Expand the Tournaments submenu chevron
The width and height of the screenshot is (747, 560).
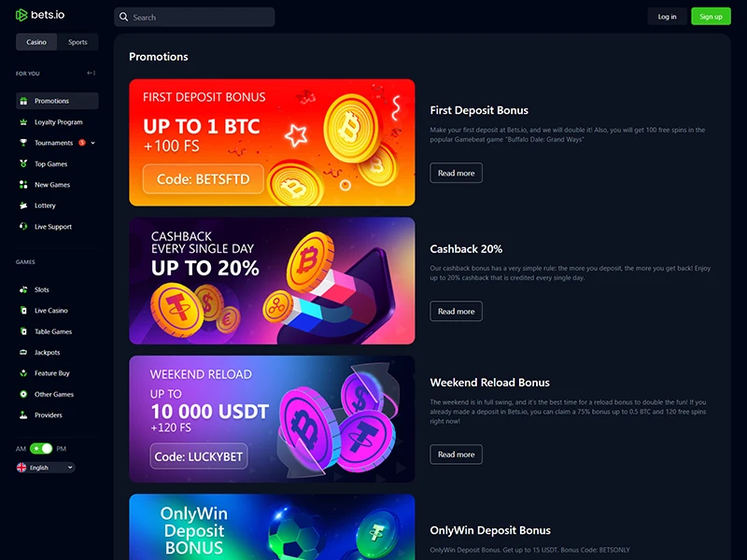pos(92,143)
